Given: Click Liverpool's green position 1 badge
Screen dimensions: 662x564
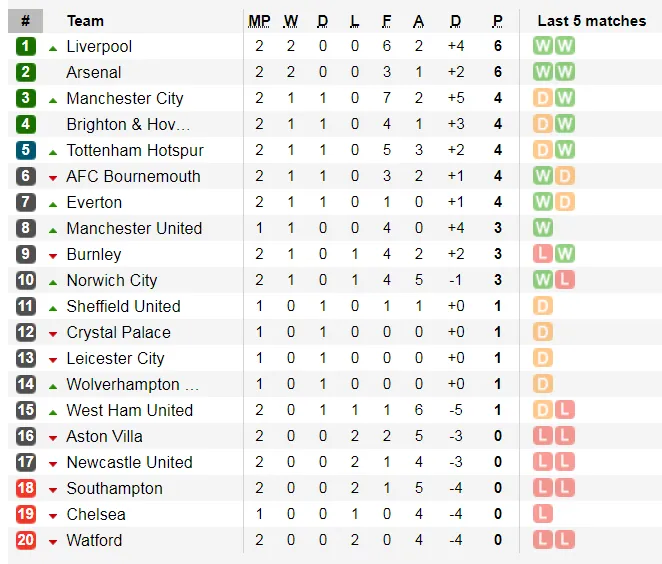Looking at the screenshot, I should coord(26,46).
